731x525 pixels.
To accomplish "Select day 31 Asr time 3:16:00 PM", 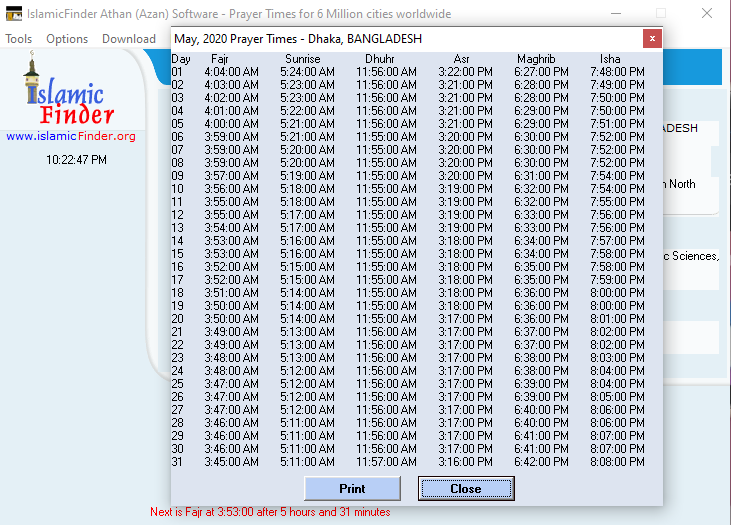I will [x=465, y=462].
